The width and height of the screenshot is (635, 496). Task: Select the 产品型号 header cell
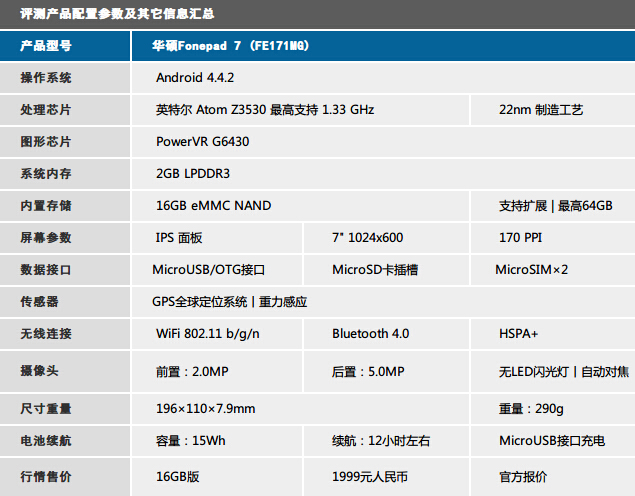tap(65, 46)
